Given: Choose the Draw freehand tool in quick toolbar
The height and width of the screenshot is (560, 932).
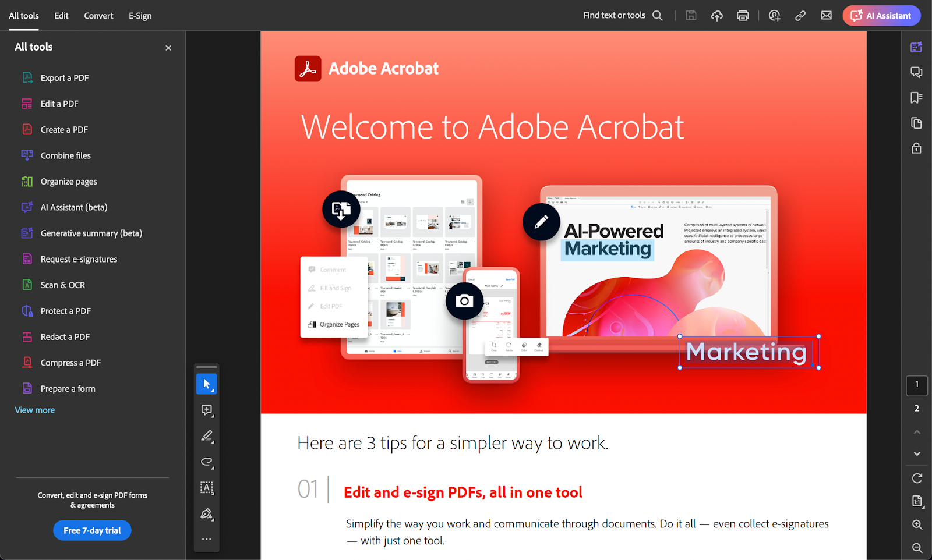Looking at the screenshot, I should pyautogui.click(x=207, y=462).
